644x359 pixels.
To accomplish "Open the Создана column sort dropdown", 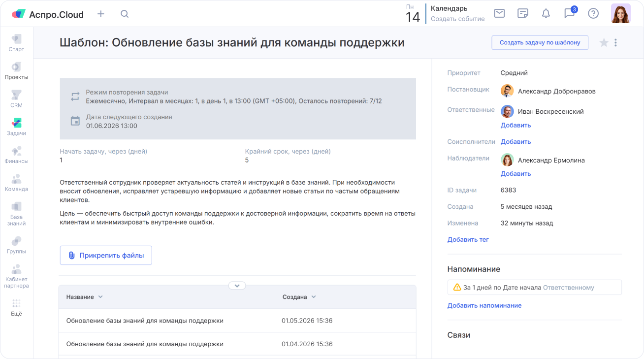I will point(314,297).
